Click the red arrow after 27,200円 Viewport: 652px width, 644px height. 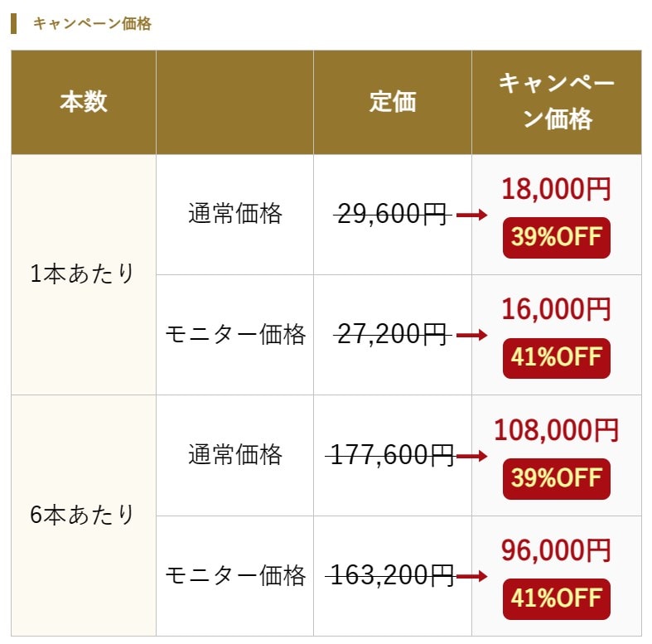pos(471,335)
